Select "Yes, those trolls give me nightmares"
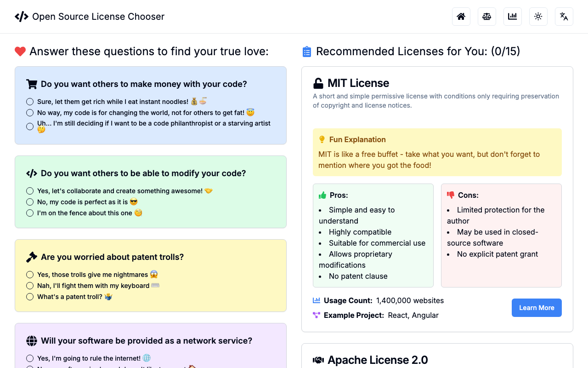 click(x=30, y=275)
